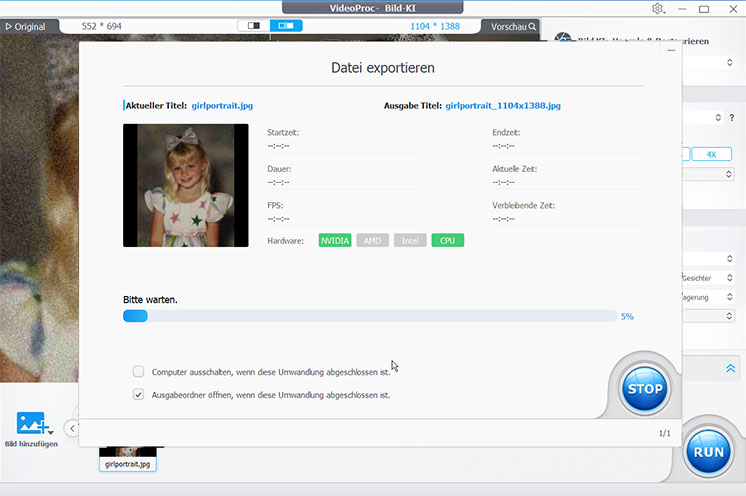Uncheck open output folder after conversion
746x496 pixels.
[138, 394]
